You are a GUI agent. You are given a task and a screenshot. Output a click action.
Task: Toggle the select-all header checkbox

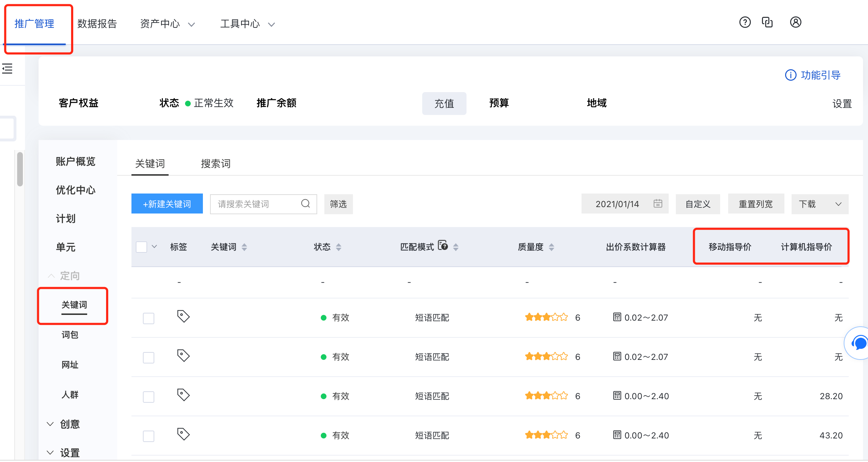click(141, 247)
